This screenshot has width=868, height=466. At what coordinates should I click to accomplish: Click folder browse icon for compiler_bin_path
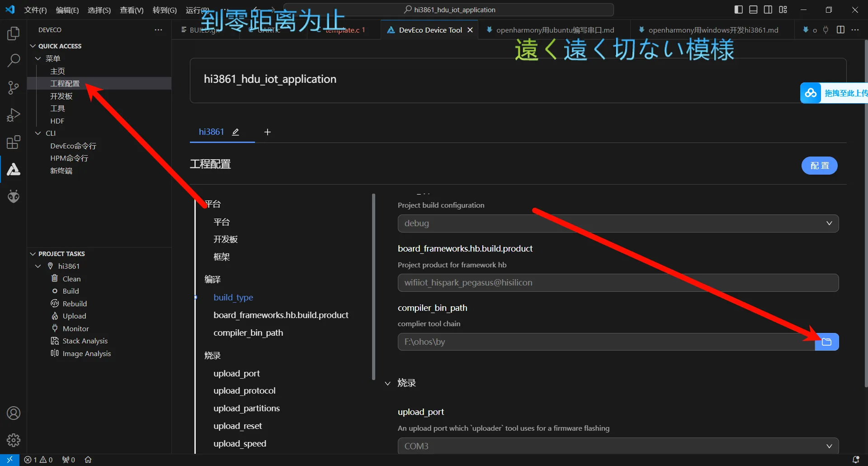(826, 342)
